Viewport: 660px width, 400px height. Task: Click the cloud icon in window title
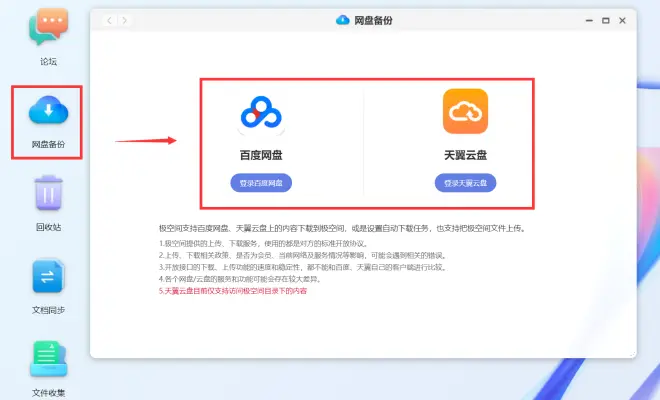pos(343,20)
